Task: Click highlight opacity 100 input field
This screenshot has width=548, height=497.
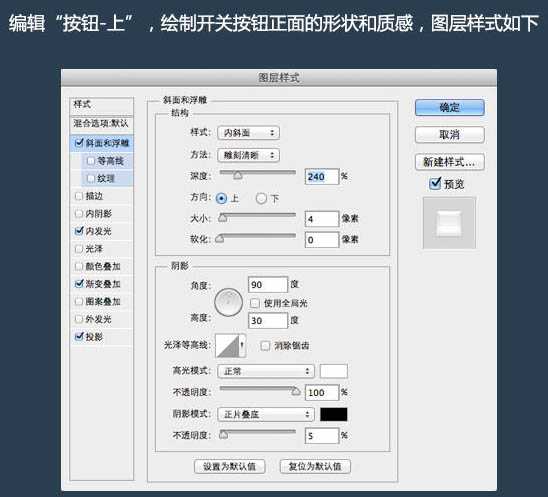Action: (x=322, y=392)
